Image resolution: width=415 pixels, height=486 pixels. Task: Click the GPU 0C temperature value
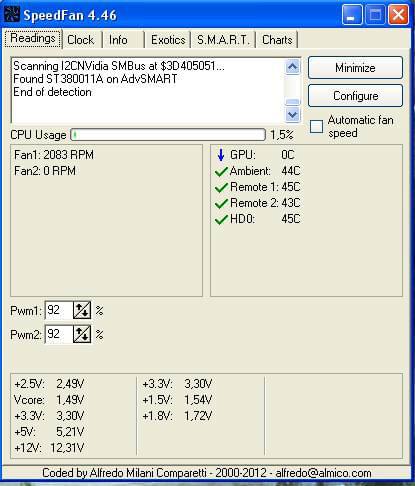[x=288, y=155]
